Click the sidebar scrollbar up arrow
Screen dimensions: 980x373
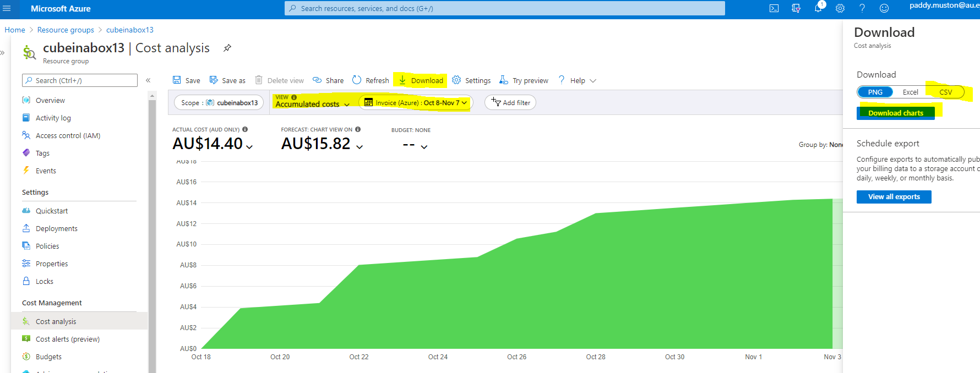tap(152, 96)
